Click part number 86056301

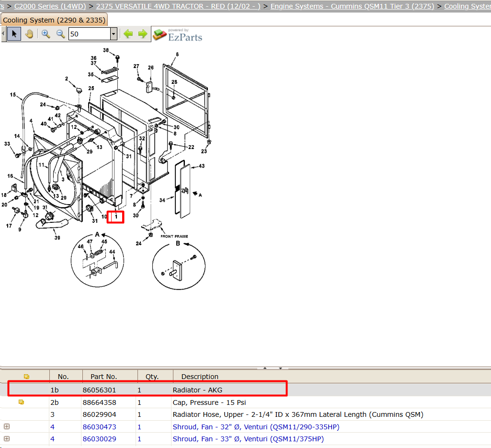click(99, 390)
